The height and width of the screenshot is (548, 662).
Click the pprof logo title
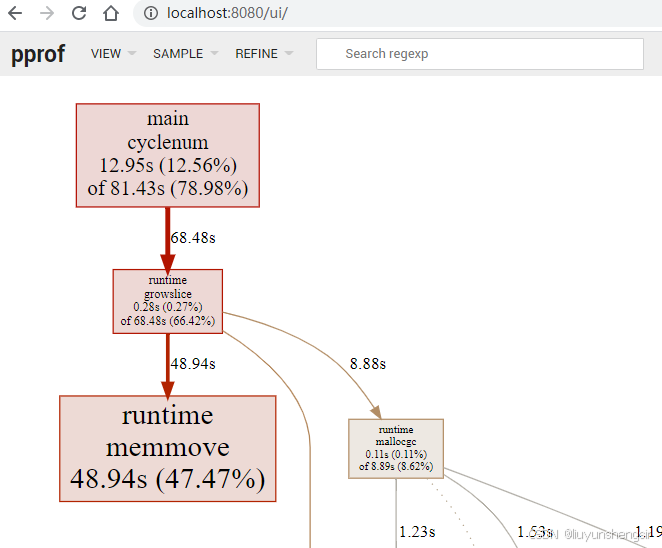(x=38, y=54)
